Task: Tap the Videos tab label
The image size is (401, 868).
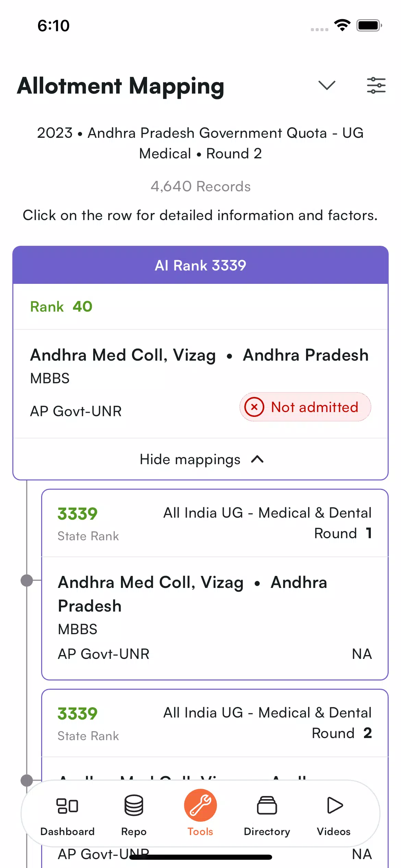Action: (333, 832)
